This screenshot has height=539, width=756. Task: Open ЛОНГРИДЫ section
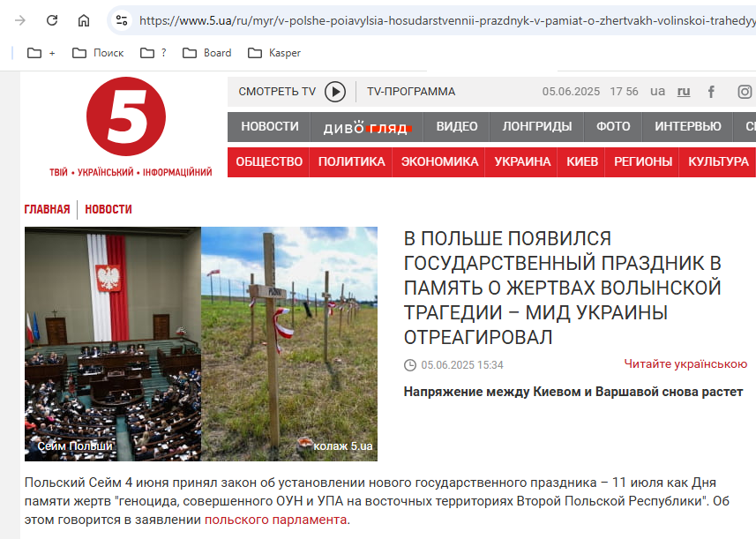click(537, 127)
